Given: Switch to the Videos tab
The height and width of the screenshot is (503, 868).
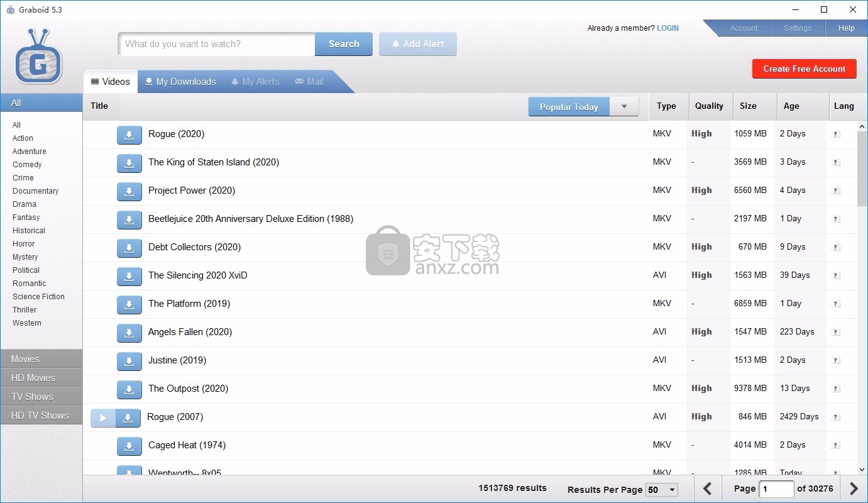Looking at the screenshot, I should (x=111, y=82).
